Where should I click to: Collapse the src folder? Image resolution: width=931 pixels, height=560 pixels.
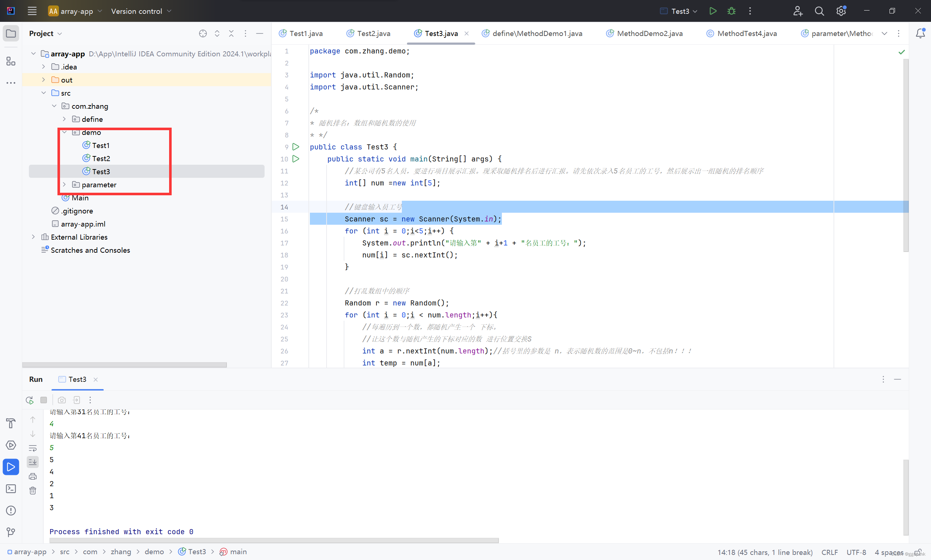coord(43,93)
